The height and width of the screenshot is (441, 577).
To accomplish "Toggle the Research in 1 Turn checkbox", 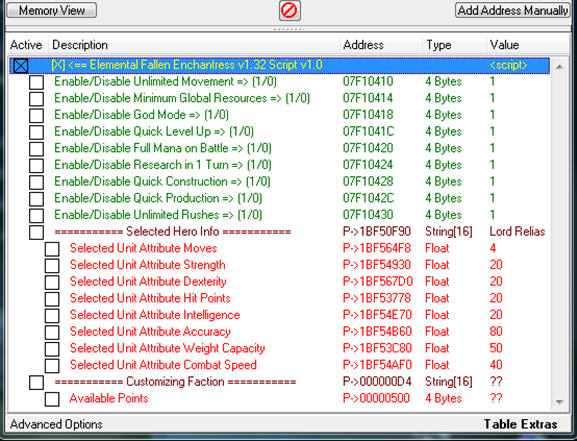I will click(36, 165).
